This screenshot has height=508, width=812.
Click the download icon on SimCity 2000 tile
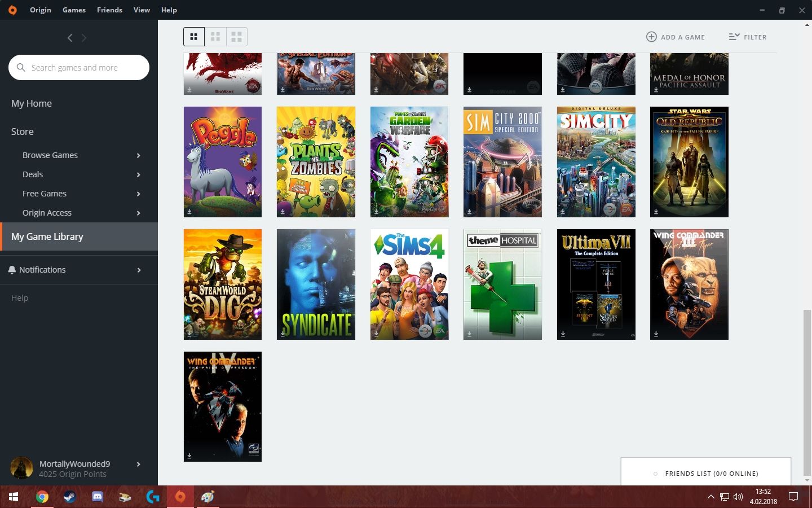(469, 212)
